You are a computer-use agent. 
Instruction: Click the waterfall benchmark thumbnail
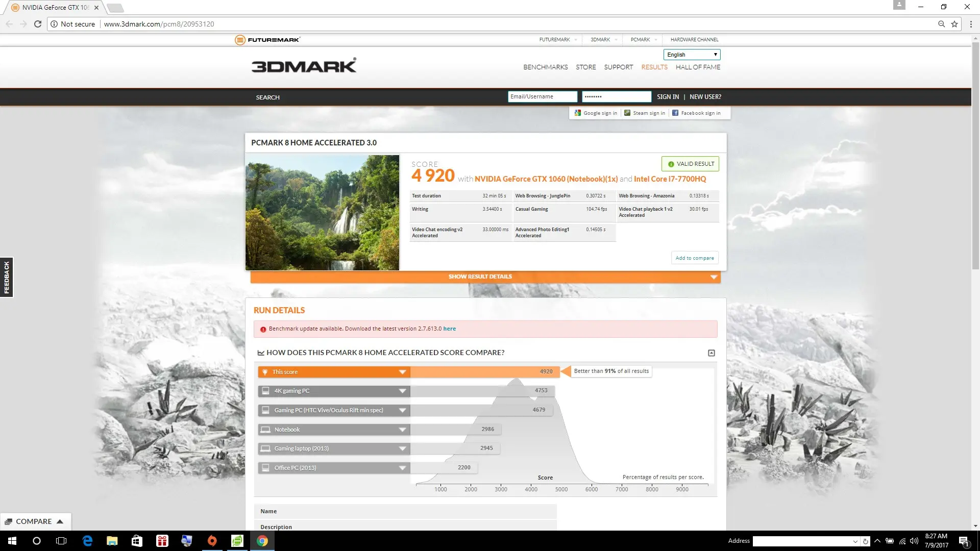(x=323, y=213)
